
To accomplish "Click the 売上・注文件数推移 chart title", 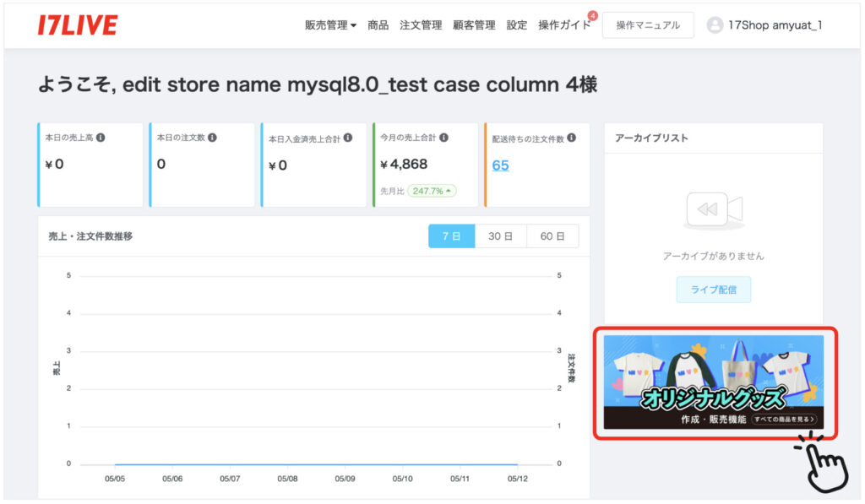I will (x=90, y=236).
